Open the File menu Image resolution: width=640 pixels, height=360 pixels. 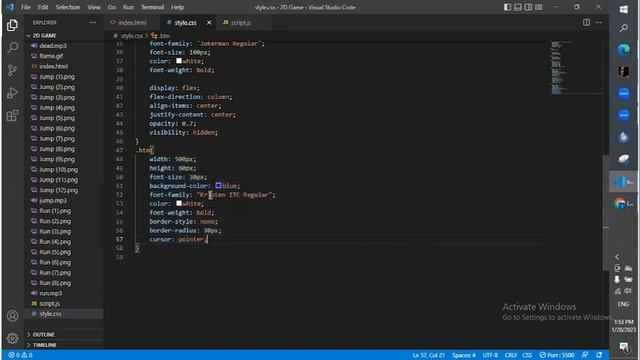click(26, 7)
